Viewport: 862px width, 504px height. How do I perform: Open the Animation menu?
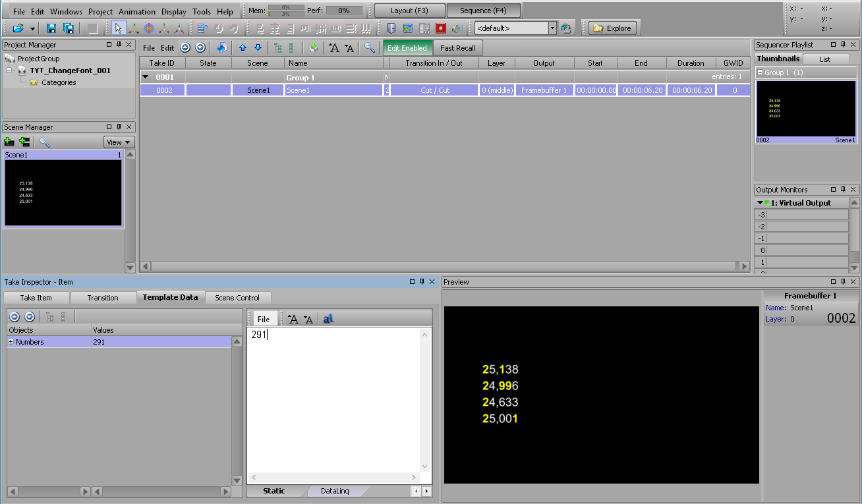tap(137, 12)
